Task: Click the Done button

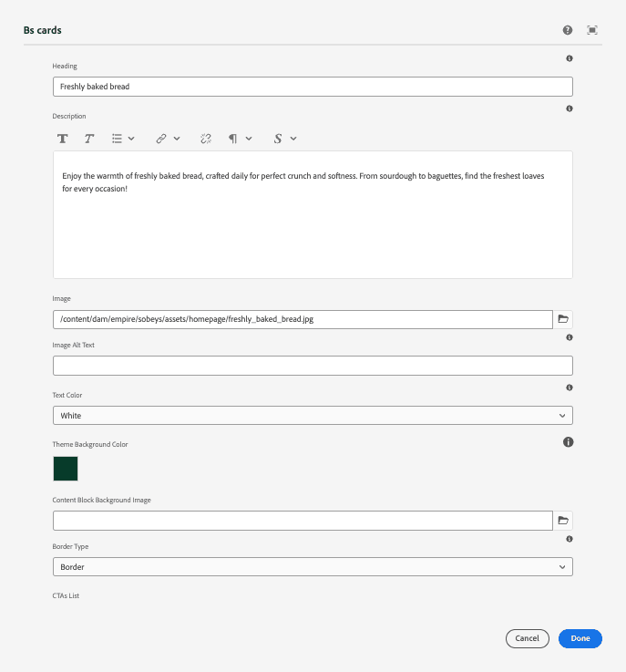Action: point(580,638)
